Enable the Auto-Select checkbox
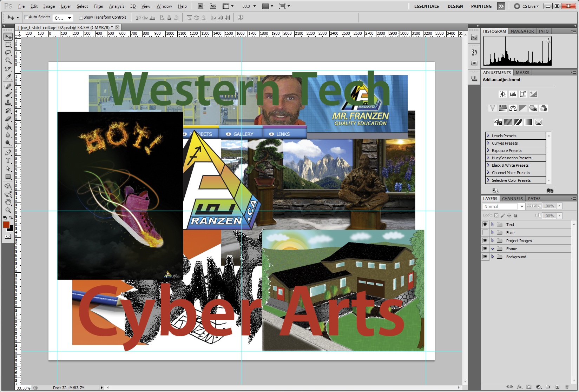 click(26, 17)
